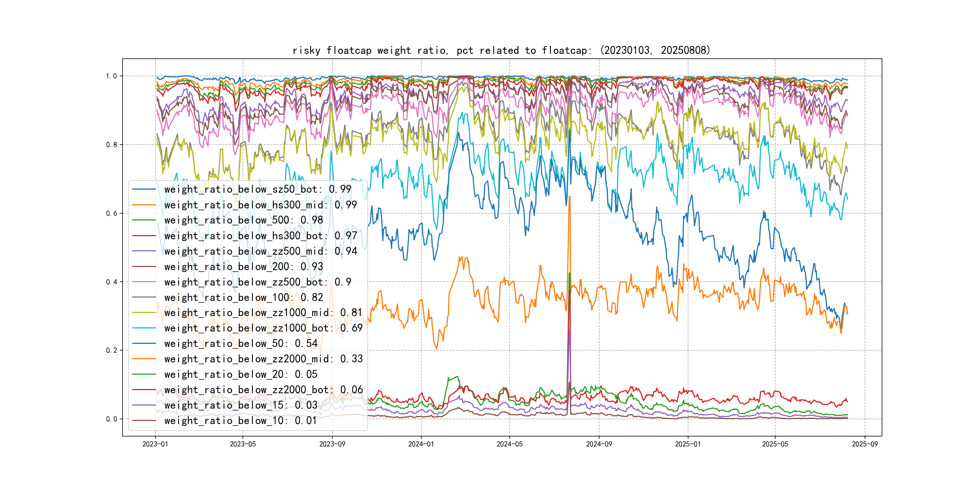Click red line swatch for hs300_bot legend
This screenshot has width=980, height=490.
(x=144, y=236)
